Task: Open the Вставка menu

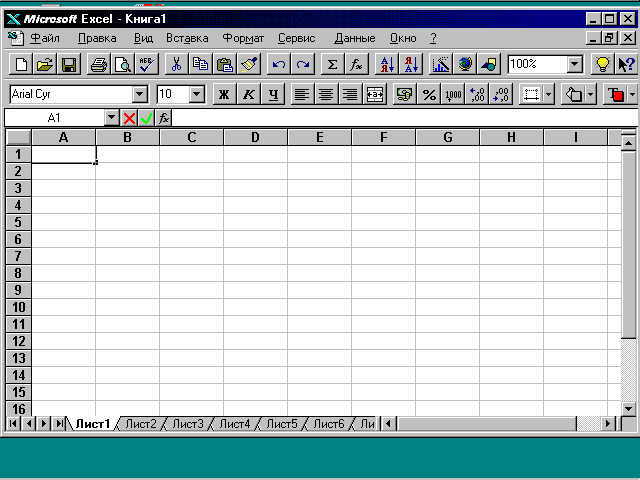Action: [x=187, y=38]
